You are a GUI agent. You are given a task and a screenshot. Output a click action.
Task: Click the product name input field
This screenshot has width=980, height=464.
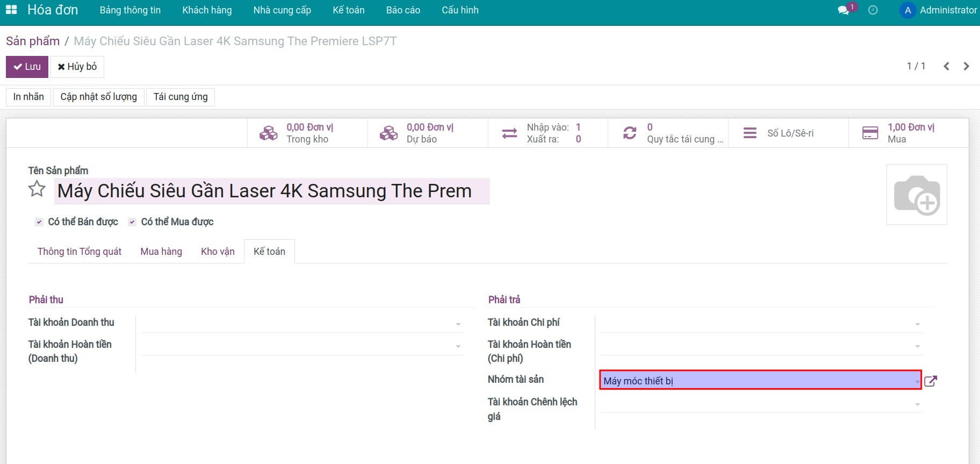[271, 191]
